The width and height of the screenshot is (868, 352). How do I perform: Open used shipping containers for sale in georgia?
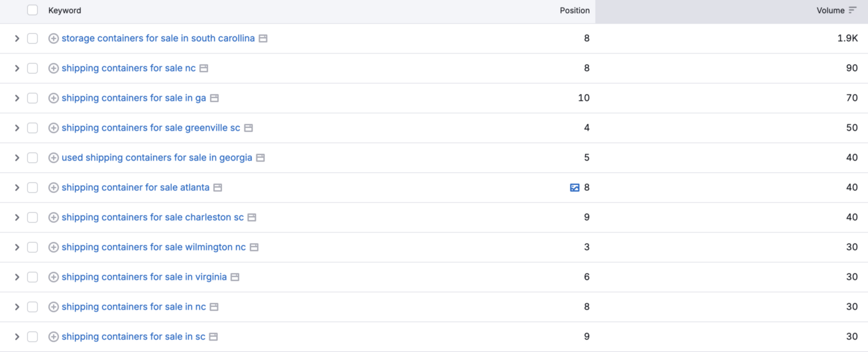pos(157,158)
